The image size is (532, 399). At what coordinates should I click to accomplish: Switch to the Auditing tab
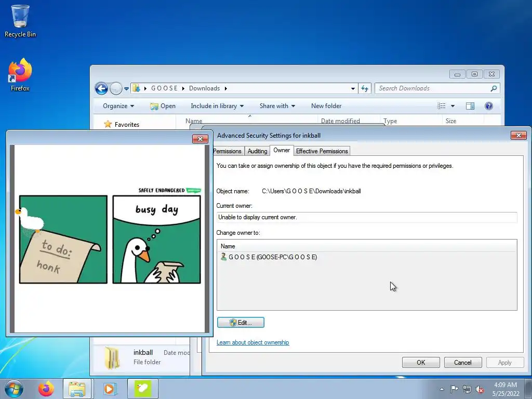tap(257, 151)
